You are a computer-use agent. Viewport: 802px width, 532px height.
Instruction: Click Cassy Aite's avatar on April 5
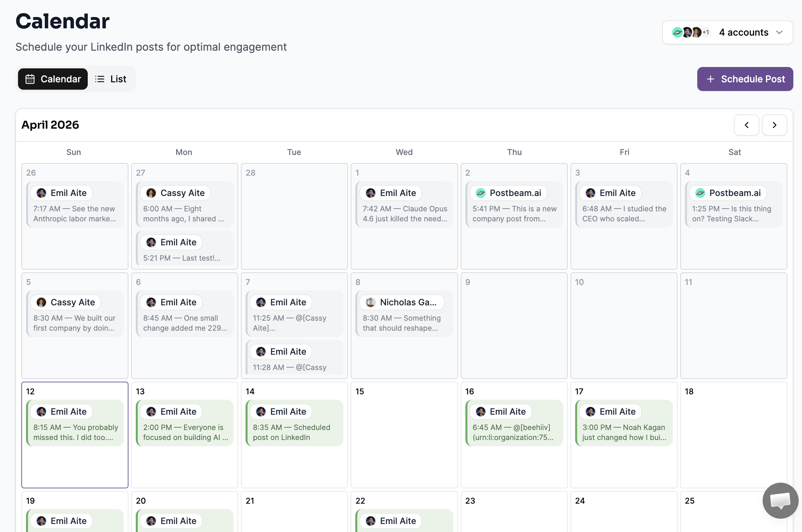click(x=41, y=302)
